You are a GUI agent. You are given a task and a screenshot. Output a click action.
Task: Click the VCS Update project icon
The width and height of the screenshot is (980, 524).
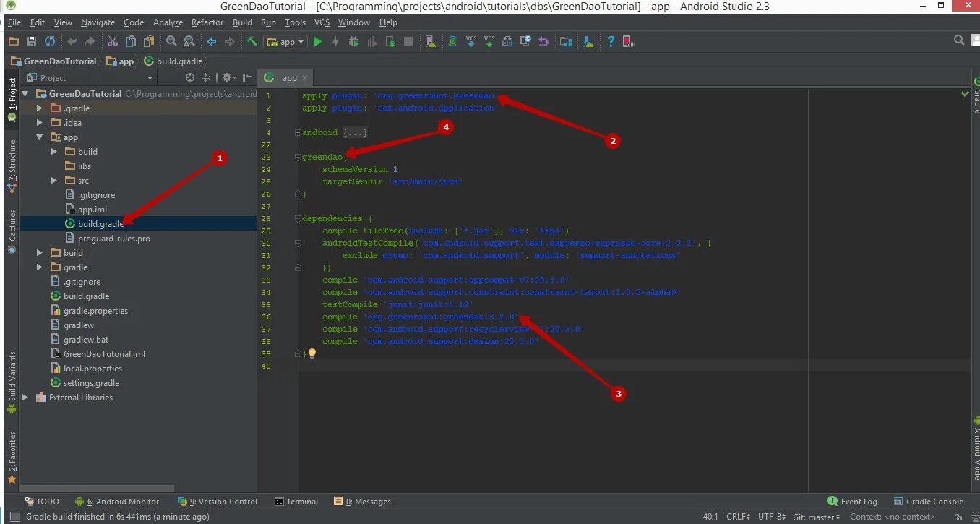(x=471, y=42)
